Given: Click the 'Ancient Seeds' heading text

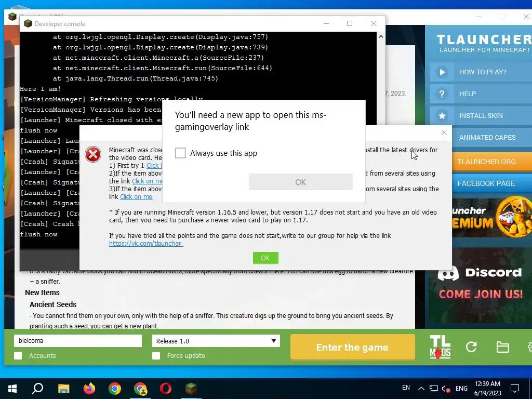Looking at the screenshot, I should (x=53, y=304).
